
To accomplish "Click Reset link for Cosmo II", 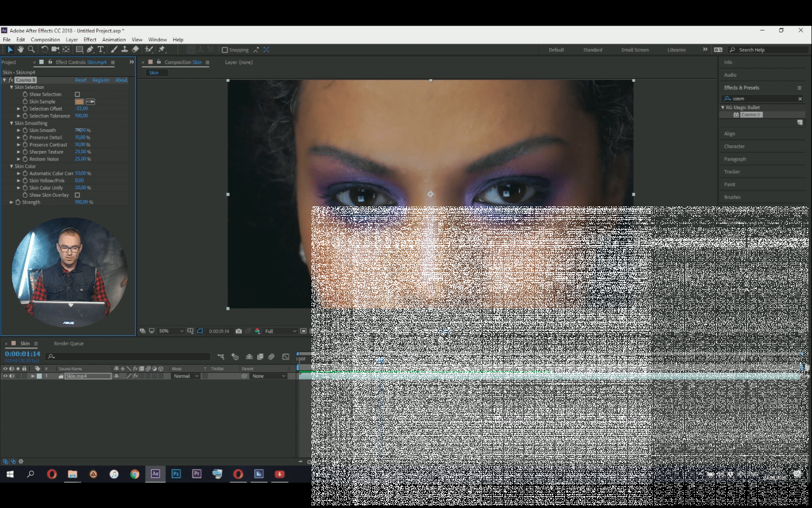I will point(81,80).
